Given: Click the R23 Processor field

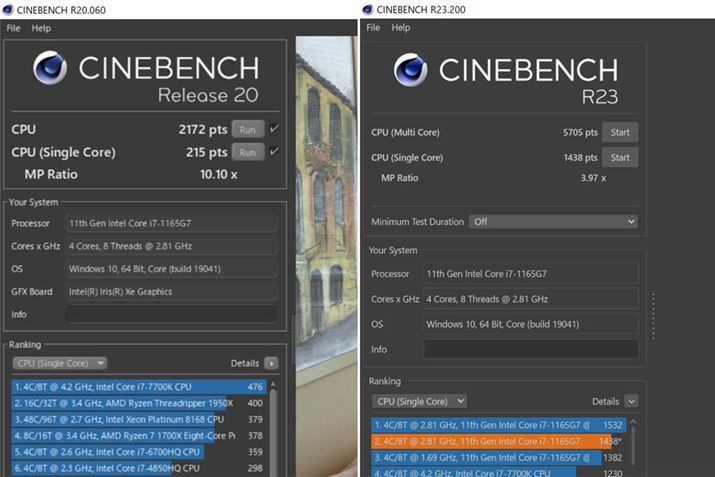Looking at the screenshot, I should pos(531,274).
